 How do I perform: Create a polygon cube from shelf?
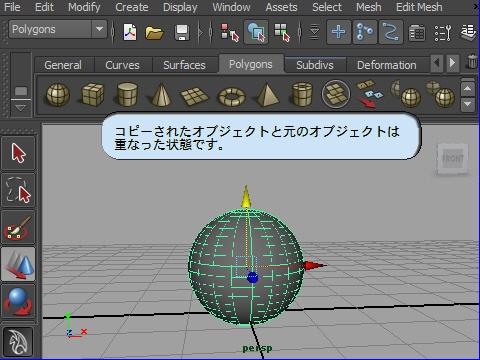pos(93,95)
